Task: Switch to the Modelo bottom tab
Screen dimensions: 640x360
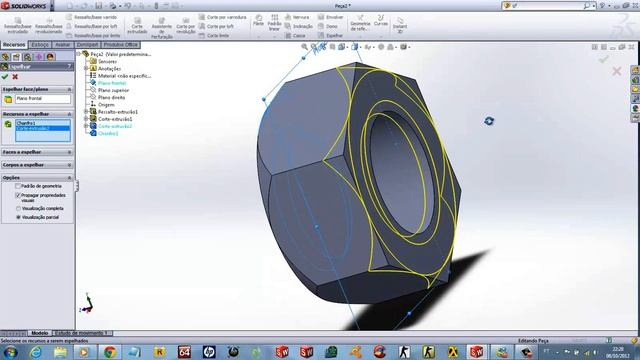Action: [40, 333]
